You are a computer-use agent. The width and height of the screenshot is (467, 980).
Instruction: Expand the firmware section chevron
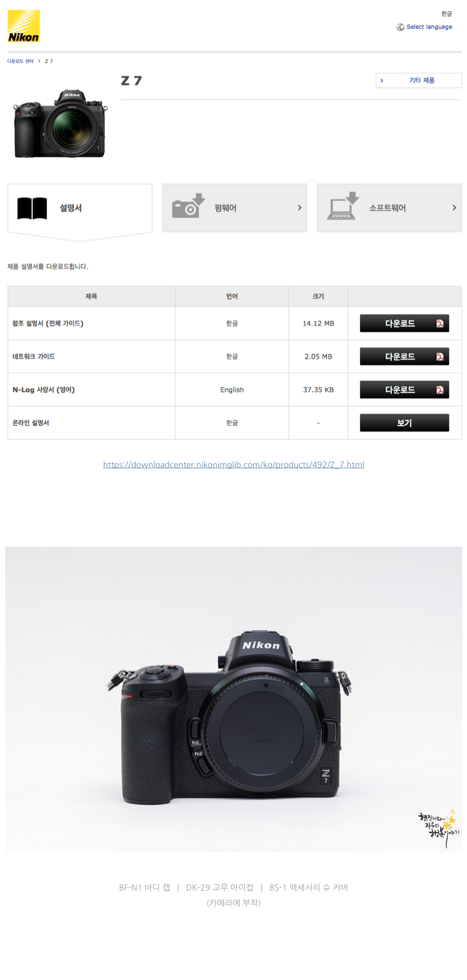(299, 208)
